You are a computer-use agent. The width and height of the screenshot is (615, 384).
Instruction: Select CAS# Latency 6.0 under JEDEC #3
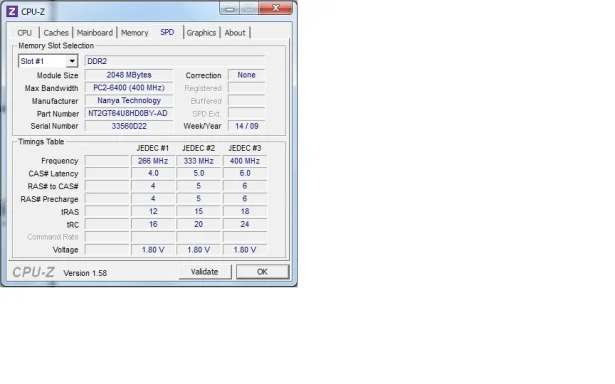[245, 173]
